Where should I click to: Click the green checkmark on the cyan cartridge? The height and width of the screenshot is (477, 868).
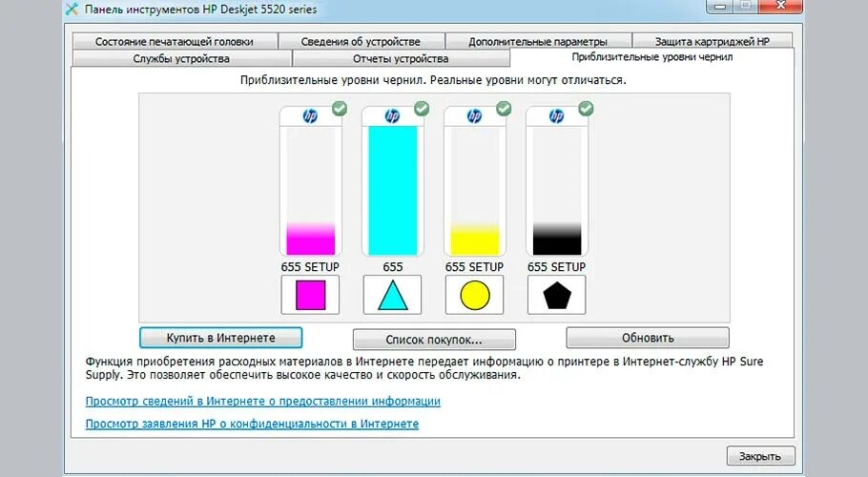point(422,109)
